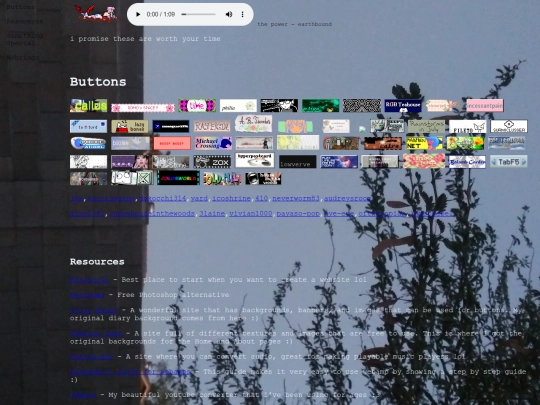Open the orange cairn button
The image size is (540, 405).
point(383,143)
